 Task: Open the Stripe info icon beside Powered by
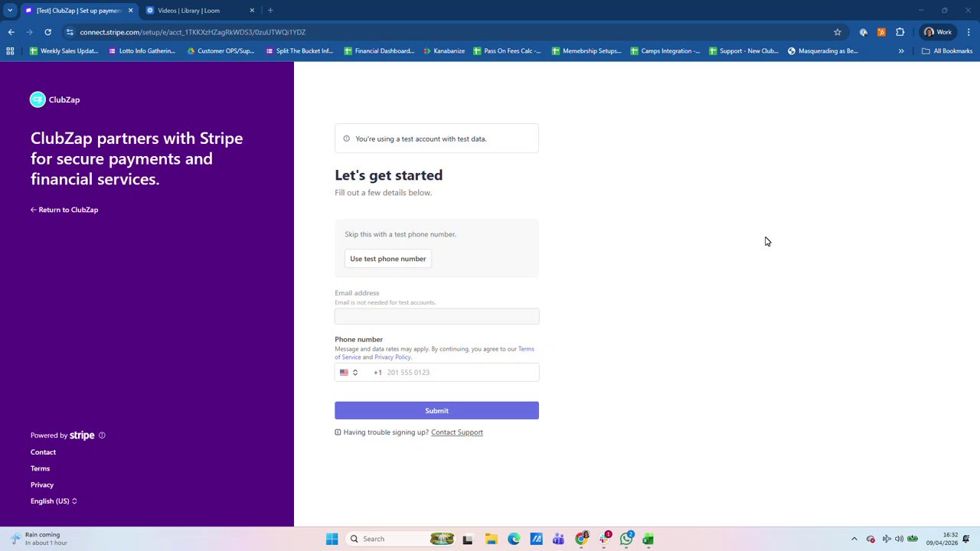(102, 435)
